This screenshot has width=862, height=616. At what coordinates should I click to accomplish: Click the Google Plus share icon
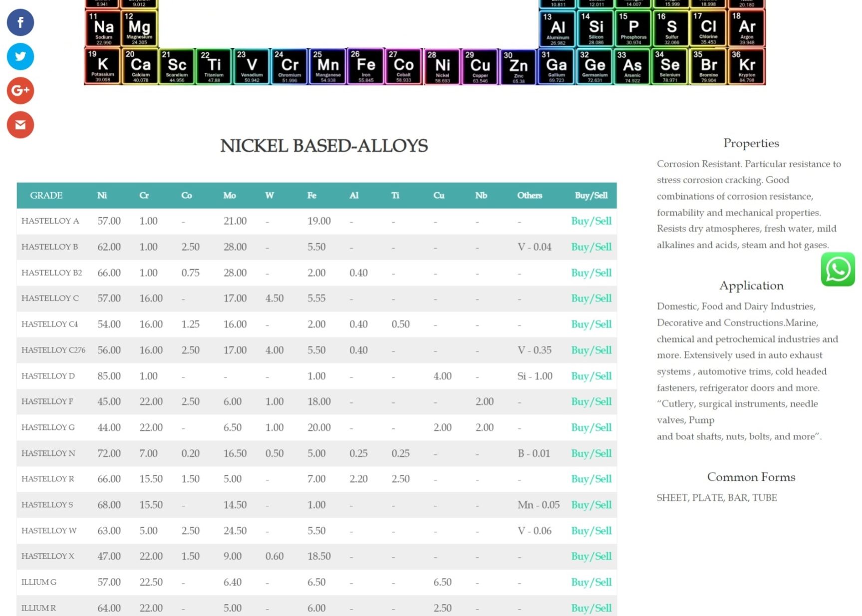20,90
